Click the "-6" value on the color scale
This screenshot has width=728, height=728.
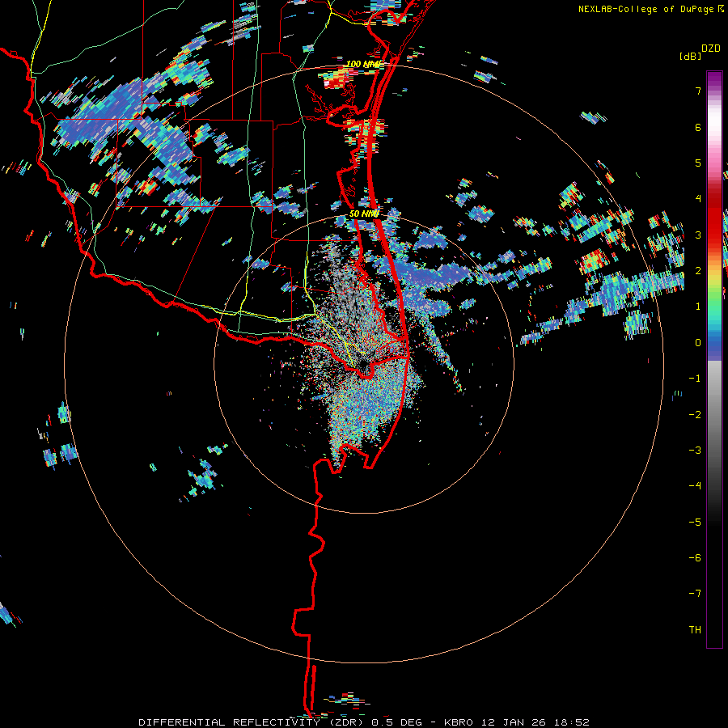pos(695,558)
